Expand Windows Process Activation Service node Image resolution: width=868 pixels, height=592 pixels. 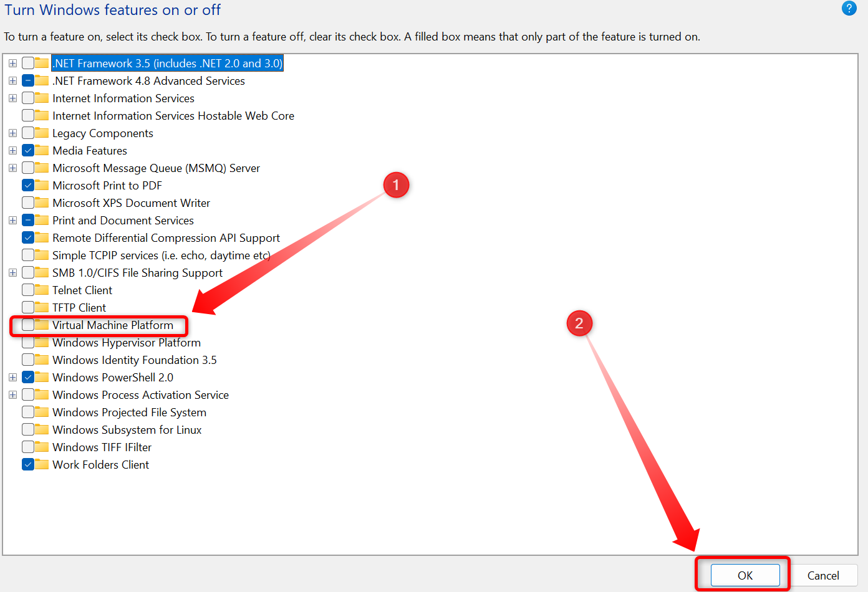pyautogui.click(x=12, y=394)
